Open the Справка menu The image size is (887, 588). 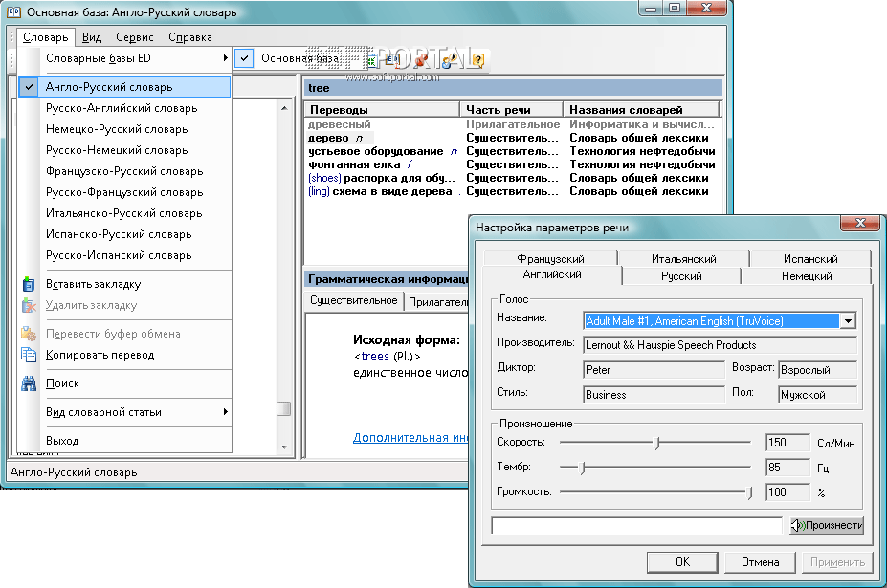(190, 37)
